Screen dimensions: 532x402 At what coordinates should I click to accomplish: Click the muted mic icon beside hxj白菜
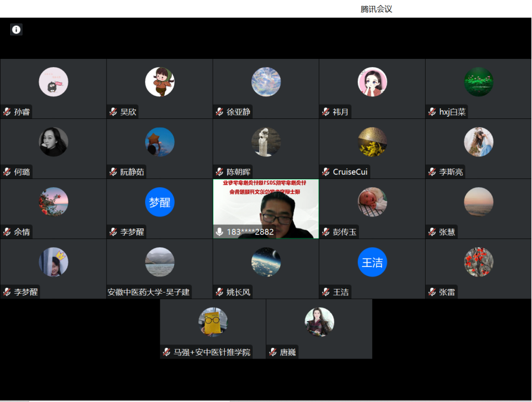[432, 112]
